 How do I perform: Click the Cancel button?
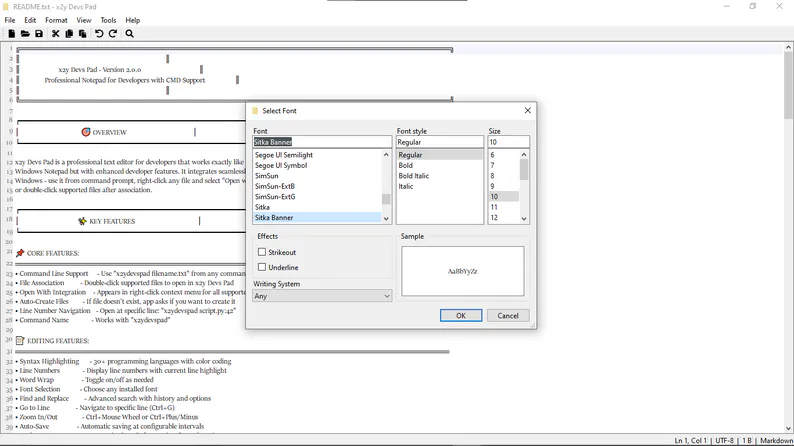click(x=508, y=315)
